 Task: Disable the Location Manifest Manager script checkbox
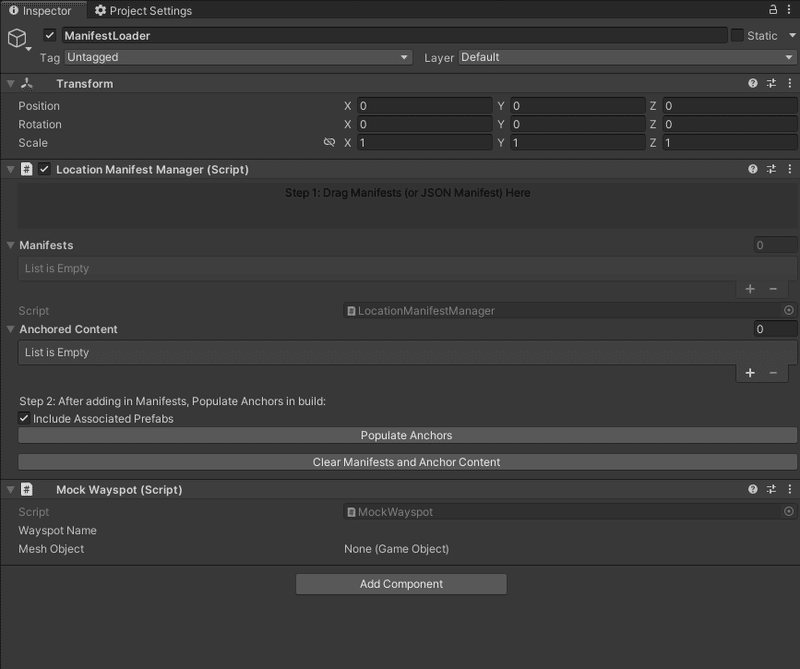44,169
